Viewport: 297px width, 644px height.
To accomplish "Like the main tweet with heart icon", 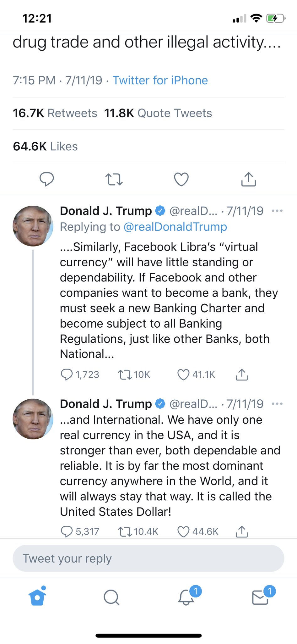I will (181, 179).
